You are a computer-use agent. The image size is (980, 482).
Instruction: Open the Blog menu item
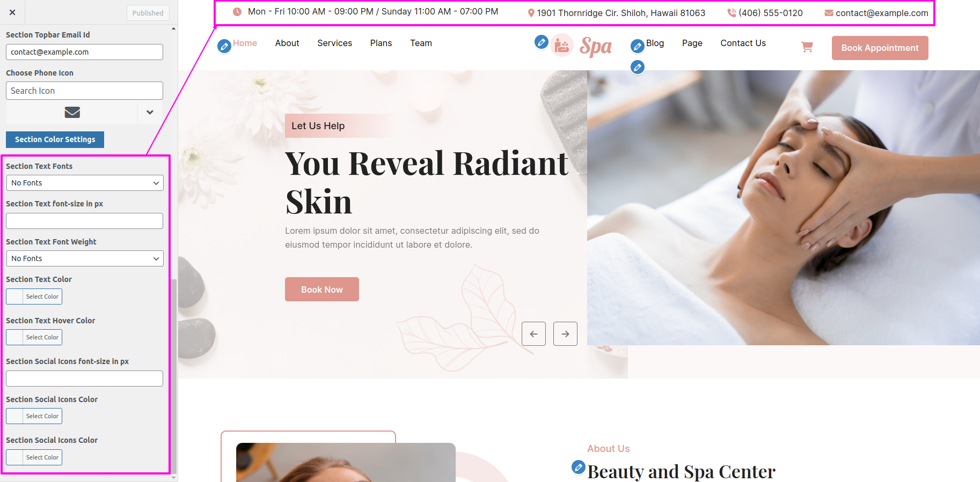[655, 43]
